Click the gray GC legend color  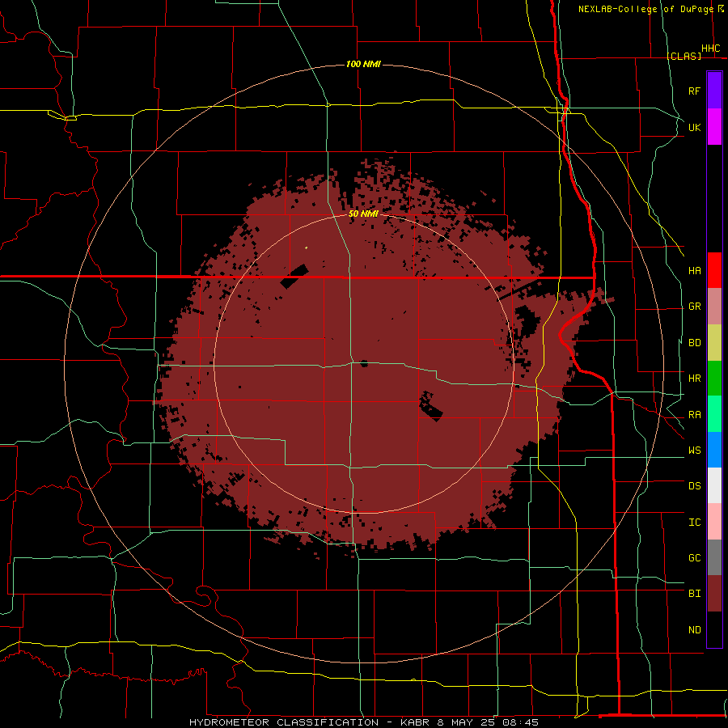point(714,557)
